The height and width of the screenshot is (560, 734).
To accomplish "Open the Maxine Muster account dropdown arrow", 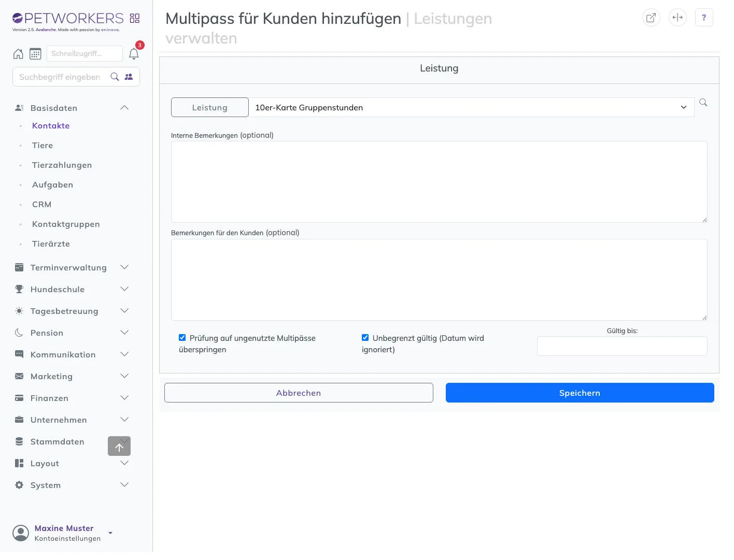I will [110, 533].
